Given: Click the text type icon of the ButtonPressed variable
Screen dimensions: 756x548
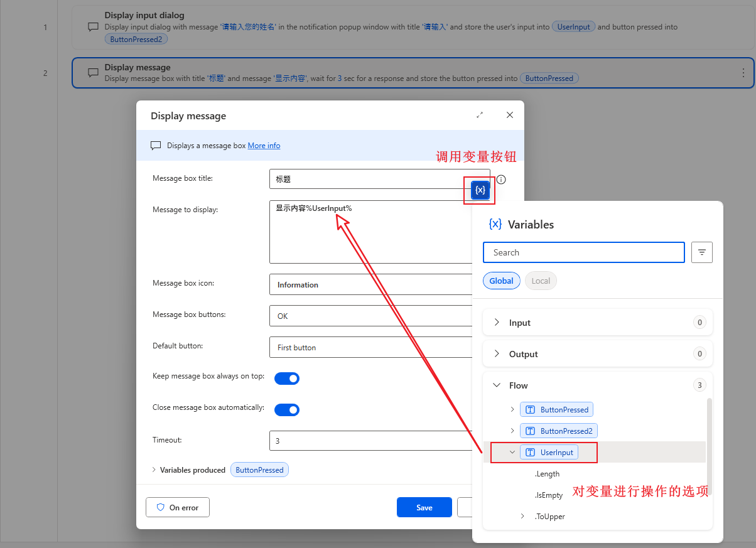Looking at the screenshot, I should 531,410.
